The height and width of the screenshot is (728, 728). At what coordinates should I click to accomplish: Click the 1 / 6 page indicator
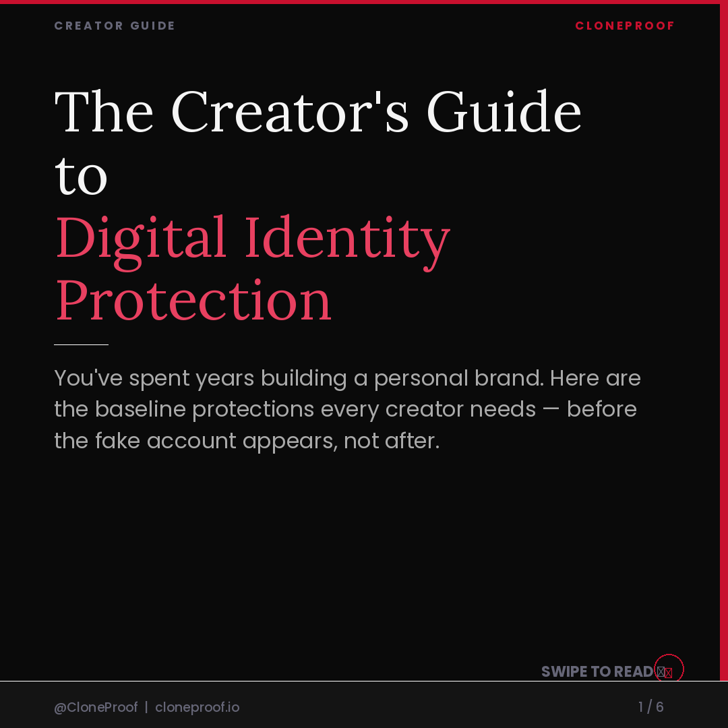651,706
